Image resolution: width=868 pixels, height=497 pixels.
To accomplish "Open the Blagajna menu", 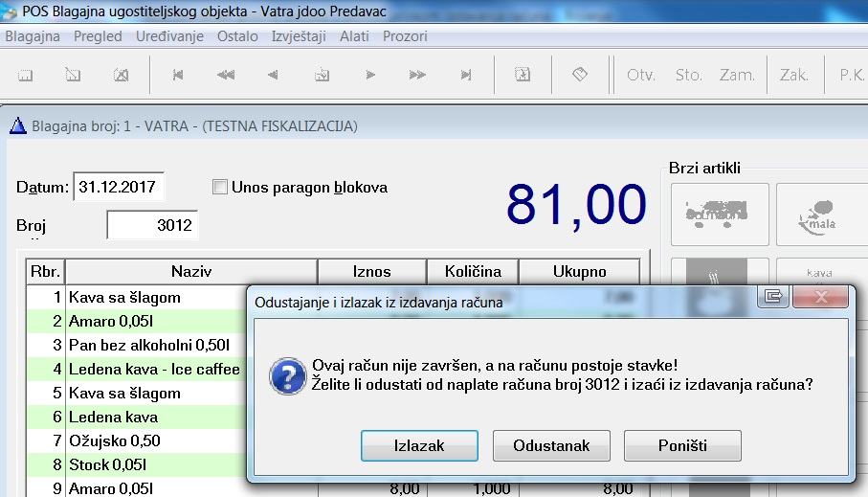I will tap(33, 36).
